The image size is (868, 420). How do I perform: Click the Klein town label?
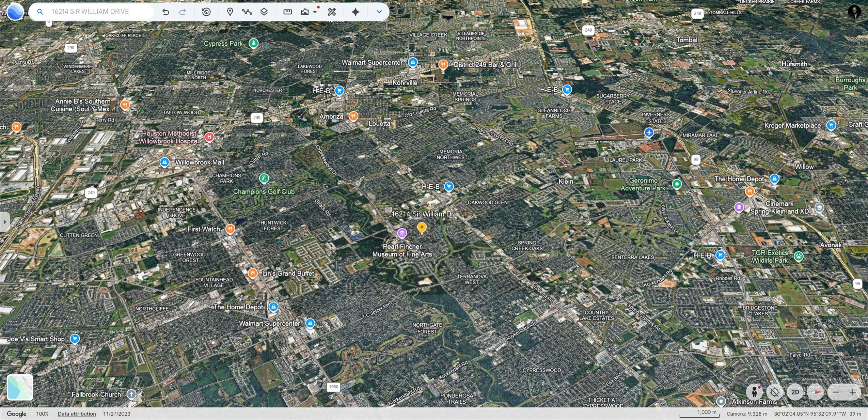tap(566, 182)
